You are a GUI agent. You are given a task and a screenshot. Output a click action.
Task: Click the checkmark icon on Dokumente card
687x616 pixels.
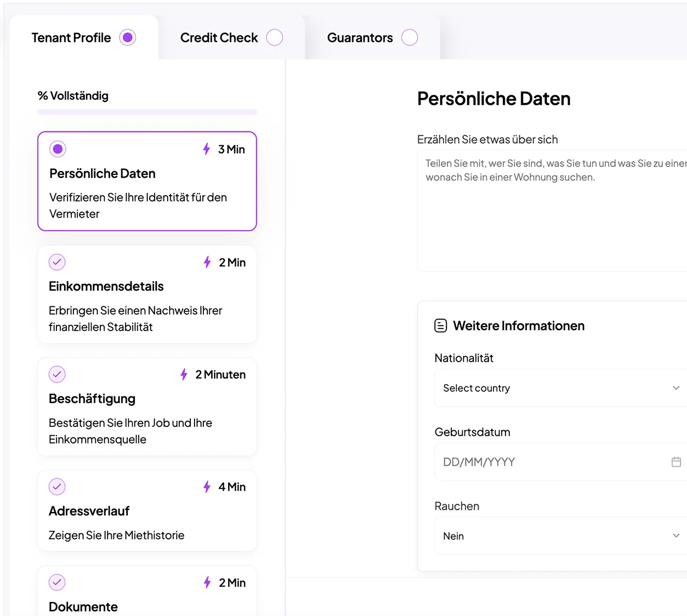click(x=57, y=583)
